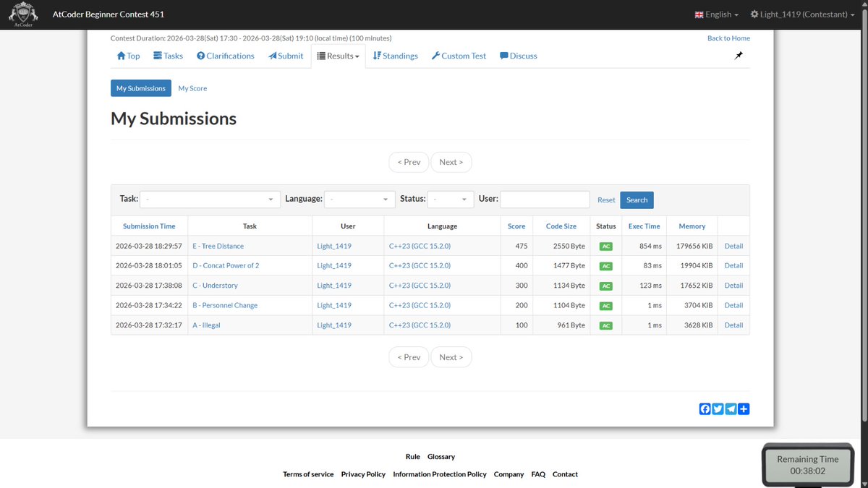Share the page on Telegram
Image resolution: width=868 pixels, height=488 pixels.
[731, 409]
